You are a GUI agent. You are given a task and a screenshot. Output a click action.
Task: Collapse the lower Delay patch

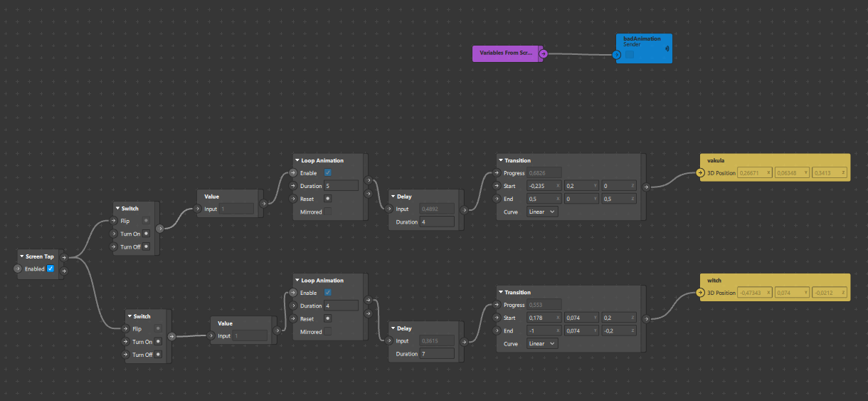pyautogui.click(x=393, y=328)
